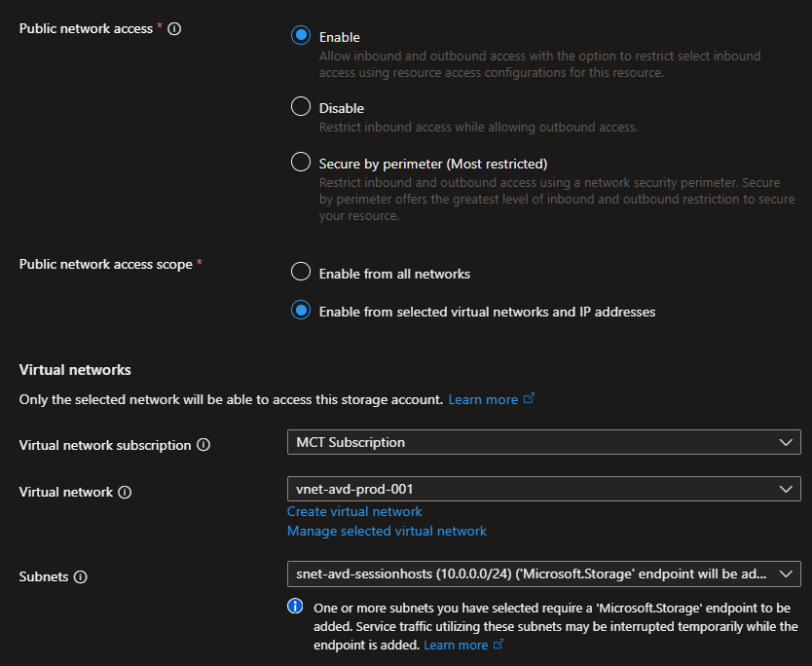Open the MCT Subscription dropdown
The height and width of the screenshot is (666, 812).
pos(543,442)
